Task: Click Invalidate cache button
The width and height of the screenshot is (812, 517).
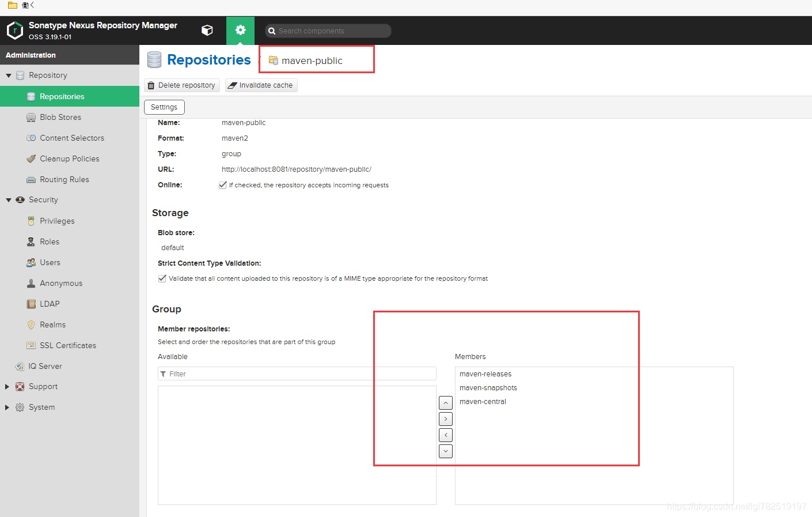Action: click(261, 85)
